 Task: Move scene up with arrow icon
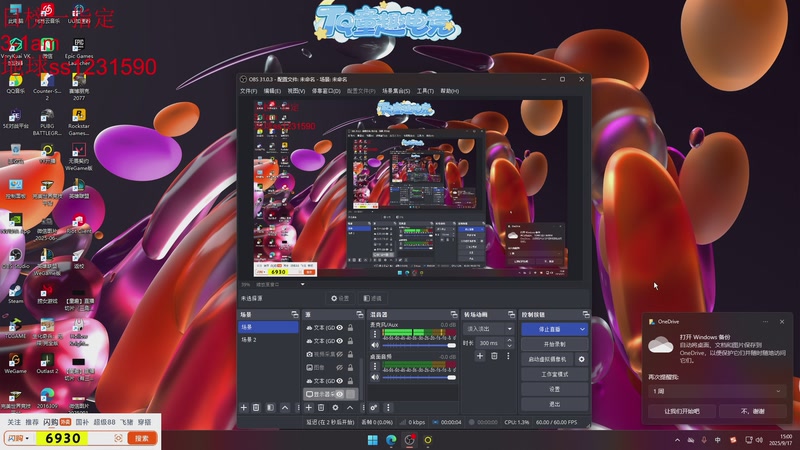point(285,408)
